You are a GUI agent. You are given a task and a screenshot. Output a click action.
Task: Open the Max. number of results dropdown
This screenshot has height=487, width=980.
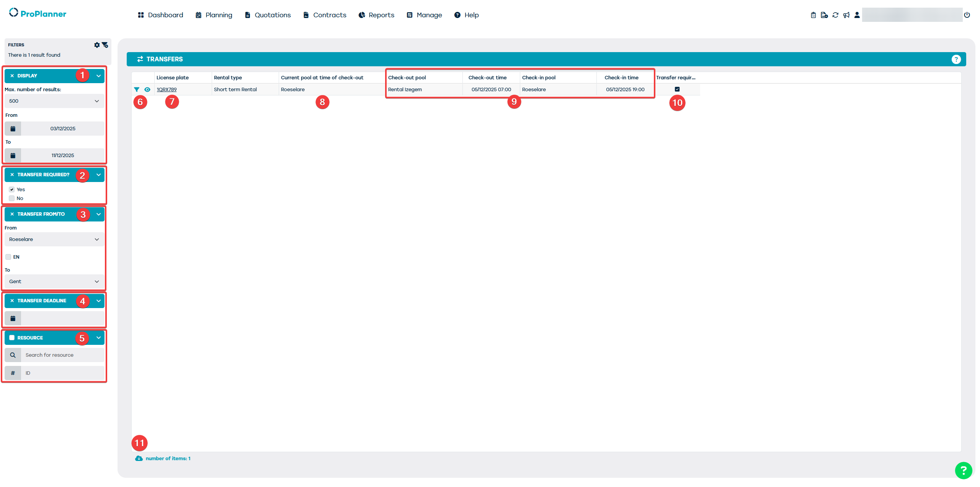point(54,101)
